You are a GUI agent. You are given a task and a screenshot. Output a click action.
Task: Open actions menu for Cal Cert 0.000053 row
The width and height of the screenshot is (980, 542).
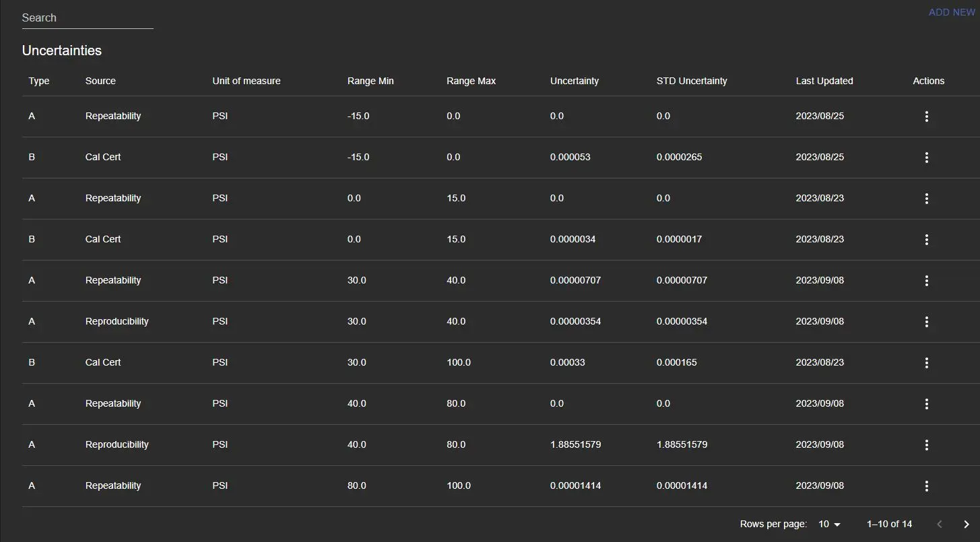[x=927, y=158]
